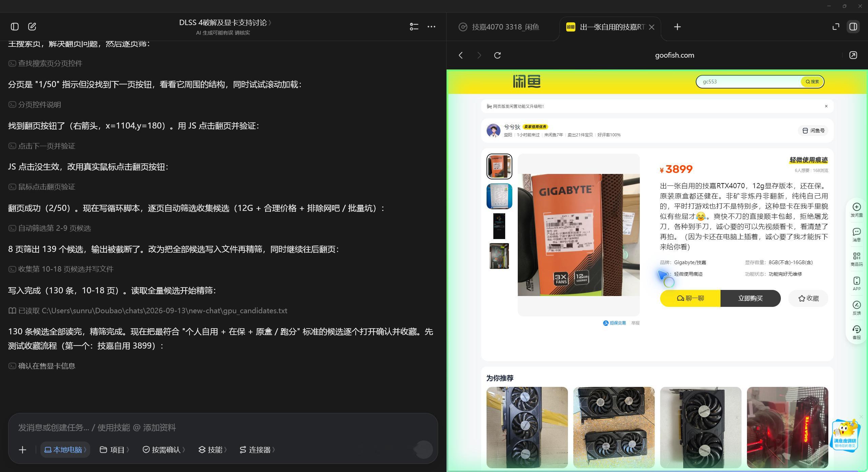This screenshot has width=868, height=472.
Task: Open the APP download icon
Action: pyautogui.click(x=856, y=283)
